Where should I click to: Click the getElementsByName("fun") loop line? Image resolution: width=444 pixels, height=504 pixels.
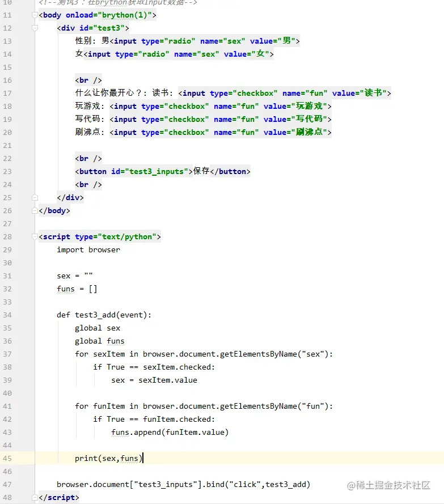pos(204,406)
